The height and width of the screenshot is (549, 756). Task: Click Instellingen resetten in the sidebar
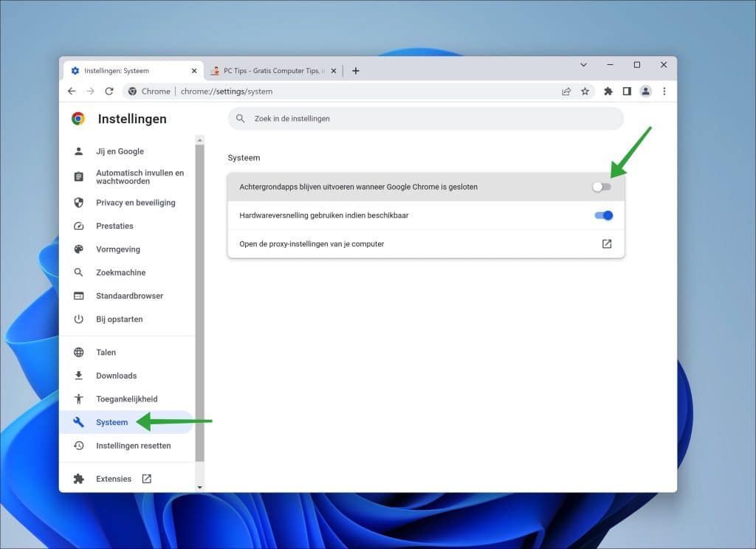[133, 446]
